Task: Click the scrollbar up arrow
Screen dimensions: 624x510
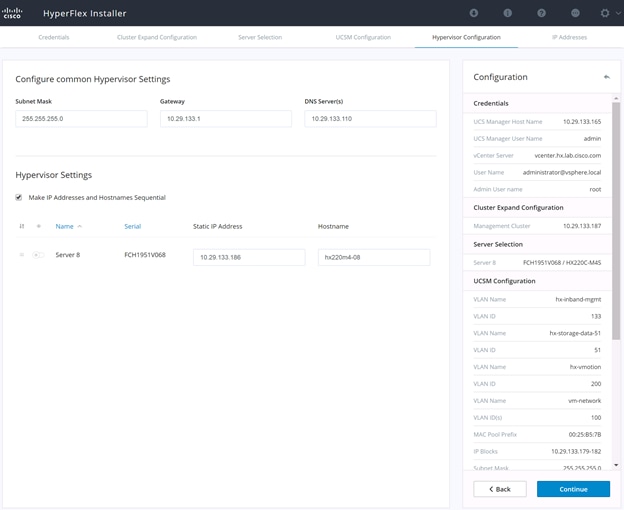Action: click(x=616, y=98)
